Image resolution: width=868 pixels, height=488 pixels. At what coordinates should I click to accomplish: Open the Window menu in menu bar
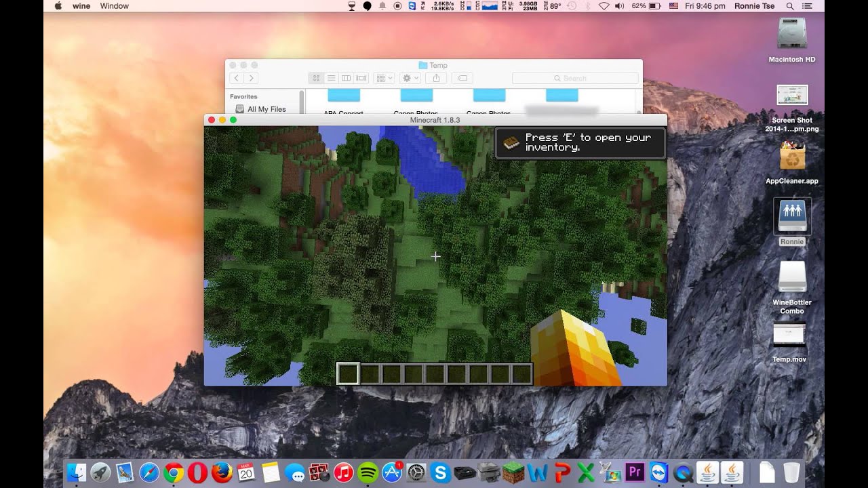tap(114, 6)
